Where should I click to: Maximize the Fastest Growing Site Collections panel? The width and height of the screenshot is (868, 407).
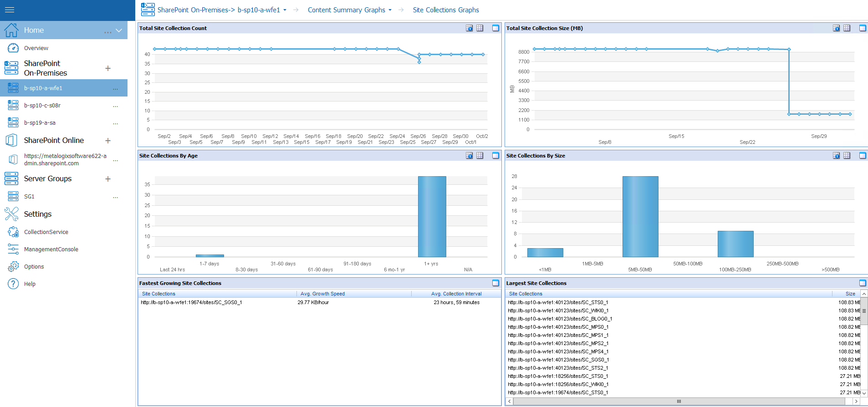tap(495, 283)
